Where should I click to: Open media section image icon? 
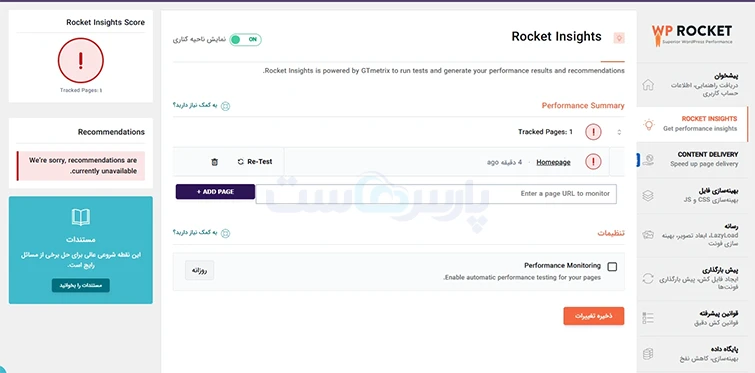coord(648,235)
